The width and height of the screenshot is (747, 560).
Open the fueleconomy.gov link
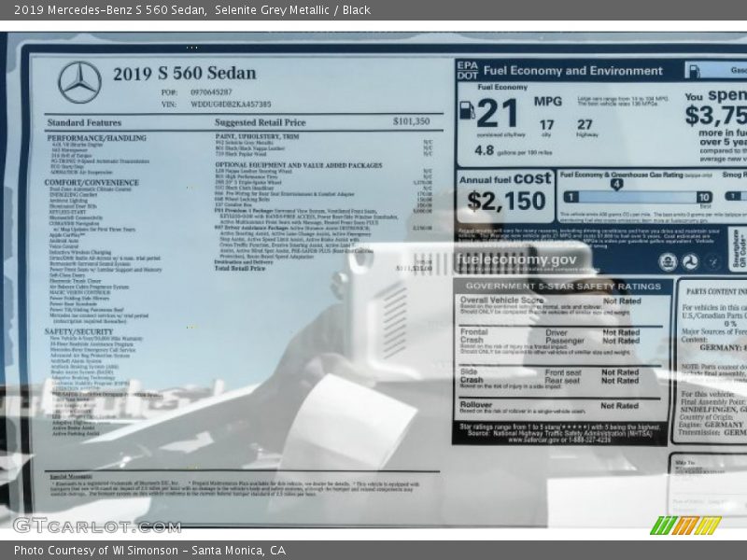516,260
